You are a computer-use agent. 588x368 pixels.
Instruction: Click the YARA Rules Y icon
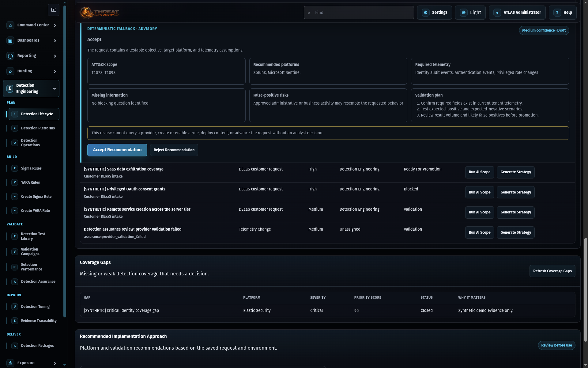[x=15, y=182]
